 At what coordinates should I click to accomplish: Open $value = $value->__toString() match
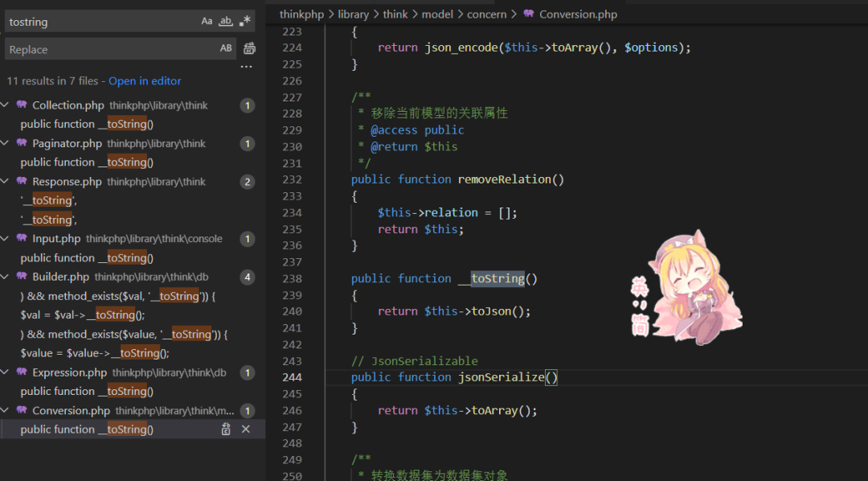tap(95, 353)
